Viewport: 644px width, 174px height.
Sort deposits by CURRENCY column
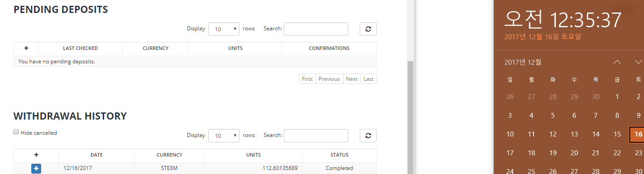(x=156, y=48)
